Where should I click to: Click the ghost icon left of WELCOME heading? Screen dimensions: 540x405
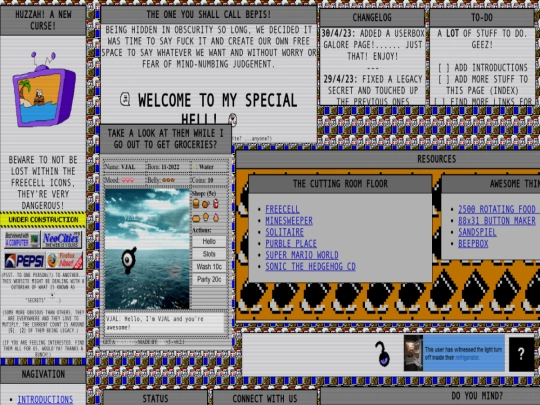(x=125, y=99)
